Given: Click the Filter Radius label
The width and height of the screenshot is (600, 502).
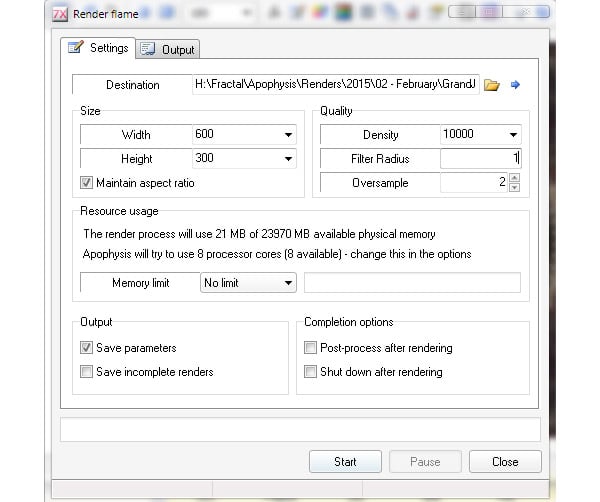Looking at the screenshot, I should pyautogui.click(x=380, y=158).
